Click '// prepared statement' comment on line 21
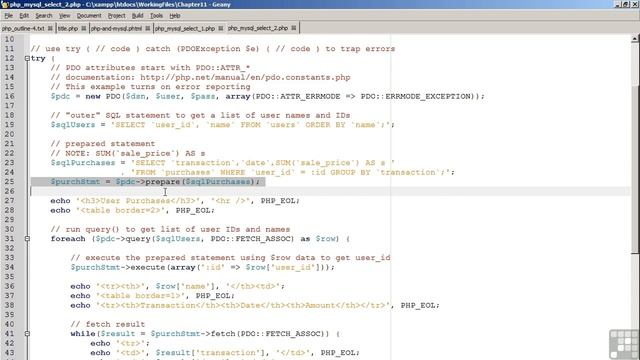This screenshot has width=640, height=360. point(103,144)
